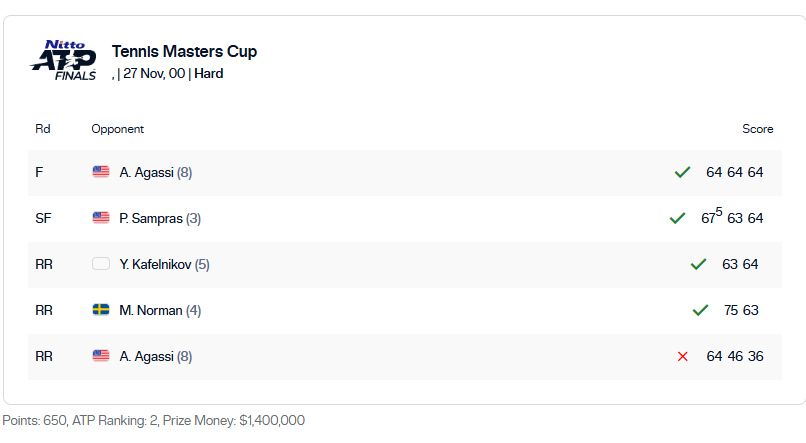Click the 64 64 64 final score
This screenshot has height=443, width=806.
click(x=735, y=172)
